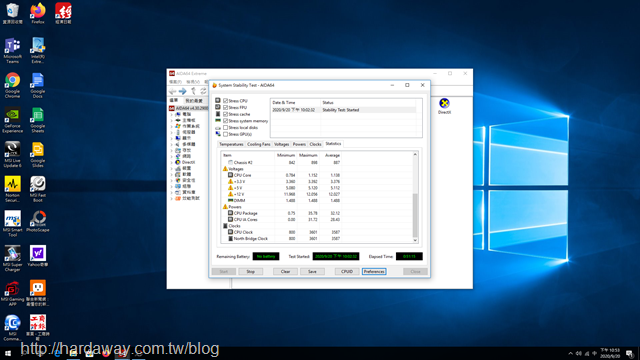Open the Firefox desktop shortcut
This screenshot has height=360, width=640.
38,13
